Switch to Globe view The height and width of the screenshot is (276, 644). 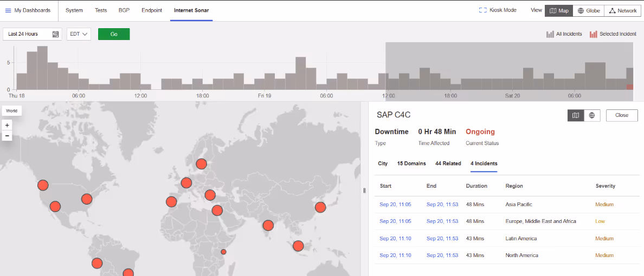point(589,11)
